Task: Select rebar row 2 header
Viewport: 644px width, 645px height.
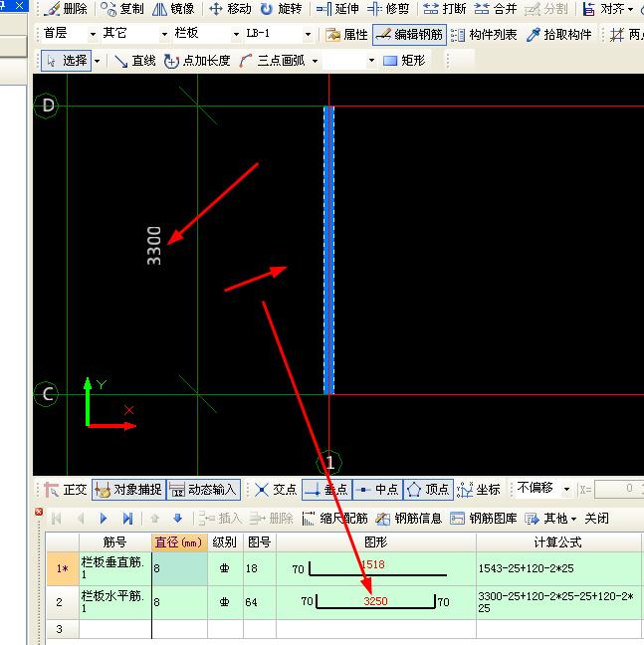Action: point(63,602)
